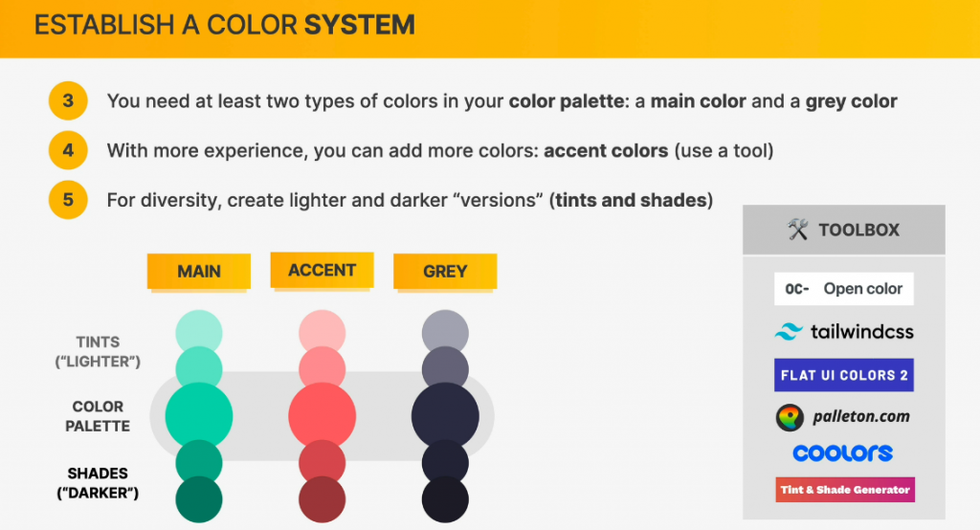Open the Open color tool link
The width and height of the screenshot is (980, 530).
tap(843, 289)
